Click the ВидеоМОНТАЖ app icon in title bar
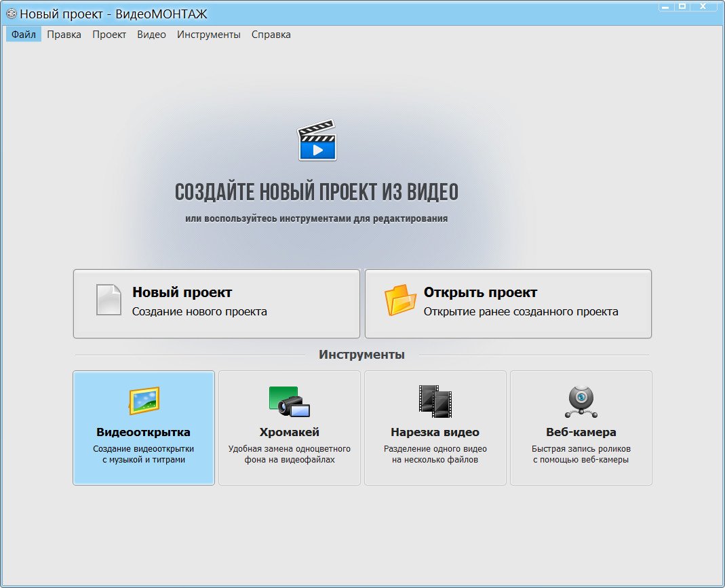 coord(11,14)
